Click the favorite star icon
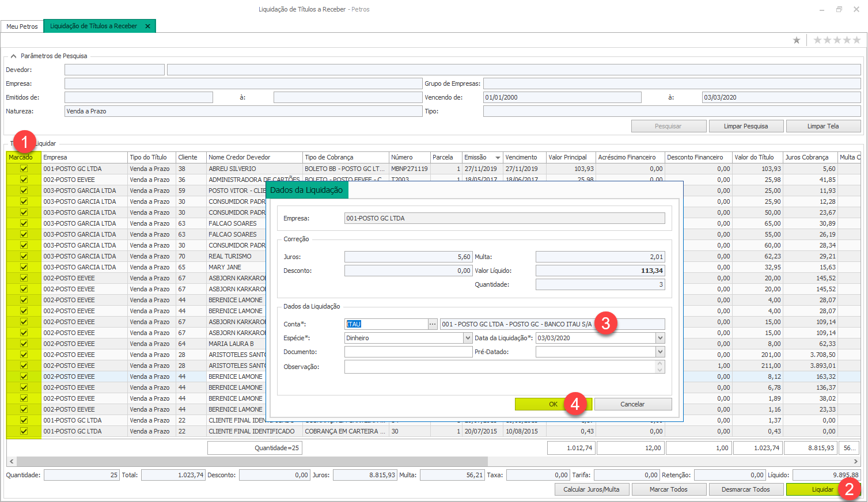This screenshot has width=868, height=502. click(797, 40)
